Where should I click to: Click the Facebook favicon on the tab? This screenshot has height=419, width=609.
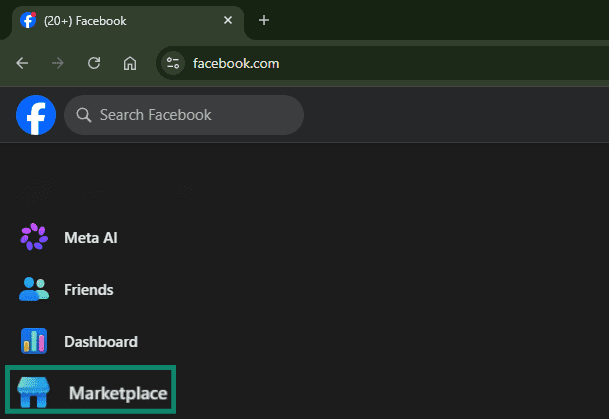28,20
